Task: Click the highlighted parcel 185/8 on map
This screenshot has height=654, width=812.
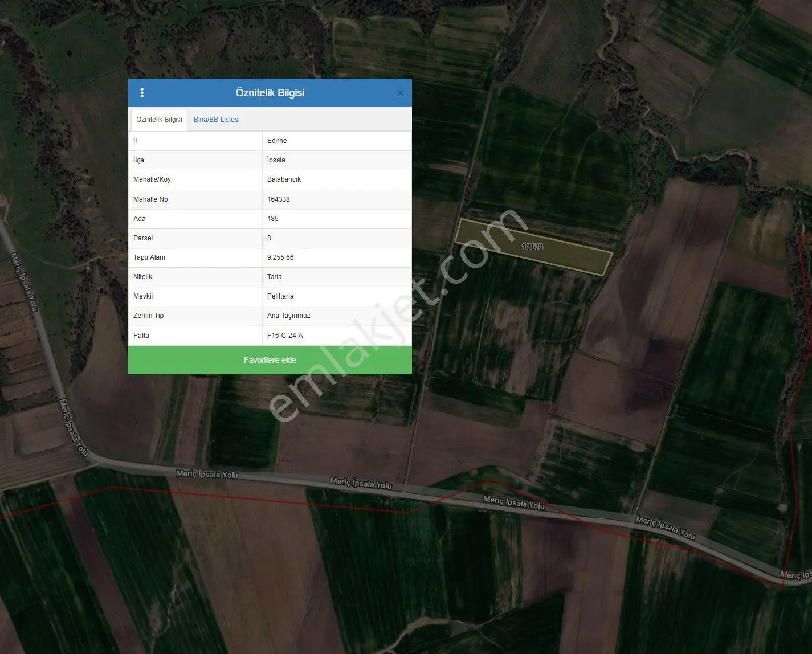Action: (x=533, y=247)
